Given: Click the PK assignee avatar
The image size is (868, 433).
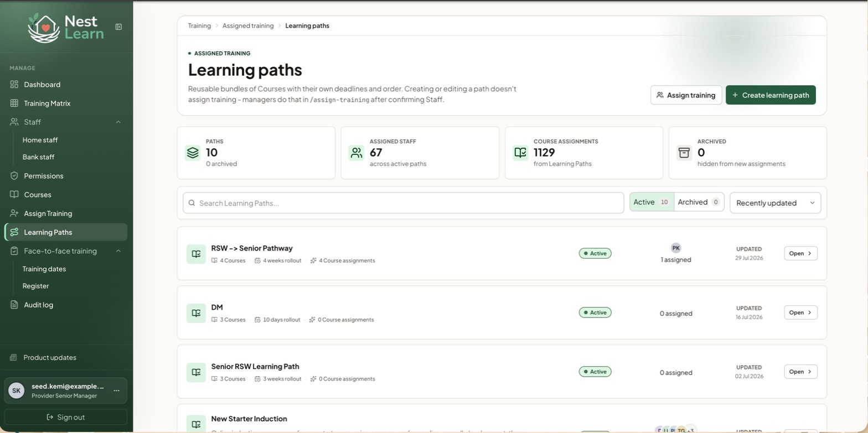Looking at the screenshot, I should [676, 248].
